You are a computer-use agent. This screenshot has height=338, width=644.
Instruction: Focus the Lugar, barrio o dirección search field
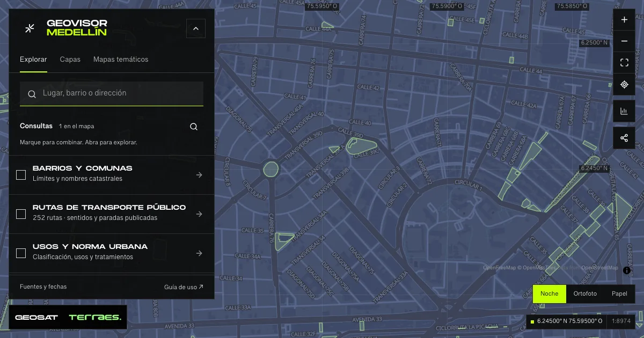pos(112,93)
